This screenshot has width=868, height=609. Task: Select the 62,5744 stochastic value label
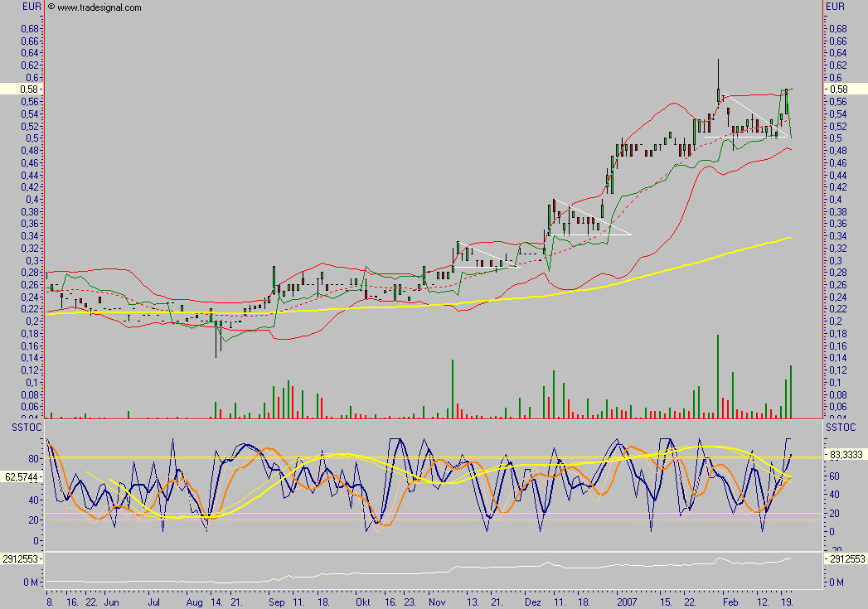click(20, 477)
